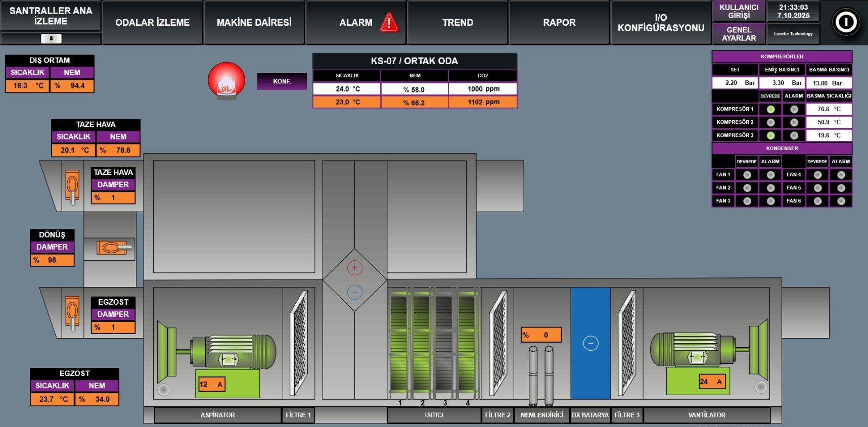
Task: Select the Taze Hava damper actuator icon
Action: [x=72, y=187]
